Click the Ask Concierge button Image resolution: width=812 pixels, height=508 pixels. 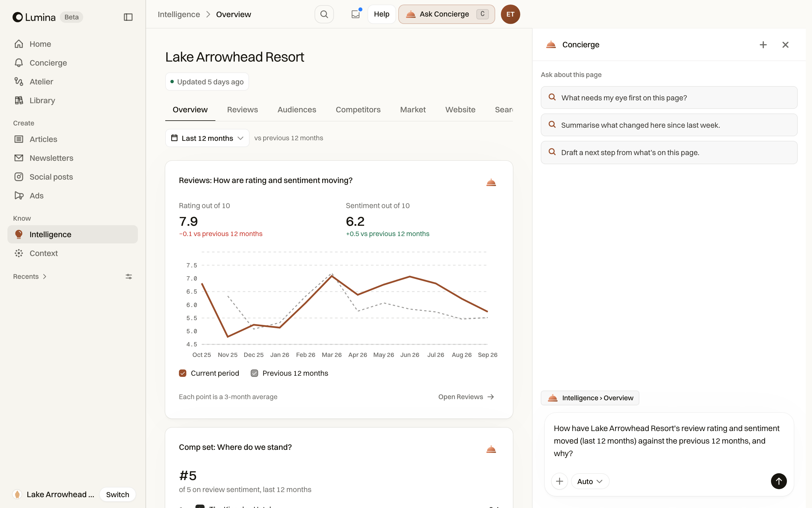(446, 14)
